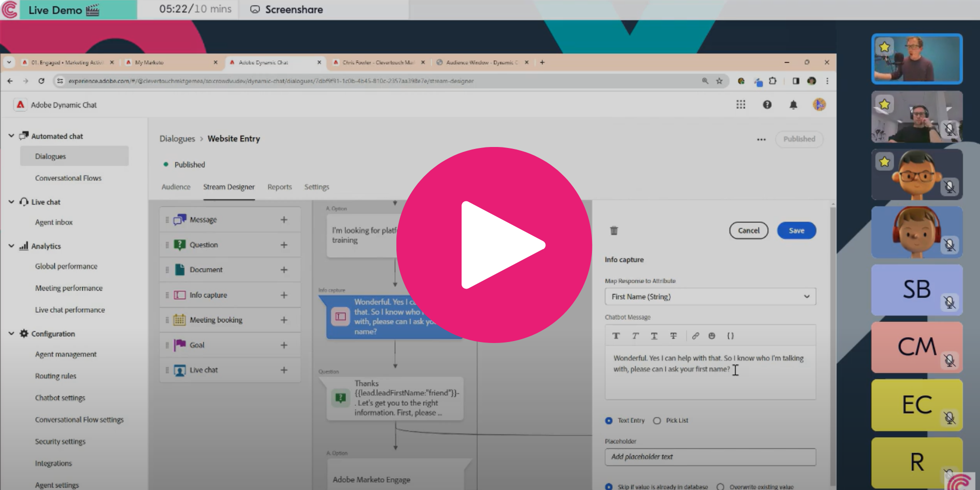Click the user profile avatar in header
Screen dimensions: 980x490
point(819,104)
